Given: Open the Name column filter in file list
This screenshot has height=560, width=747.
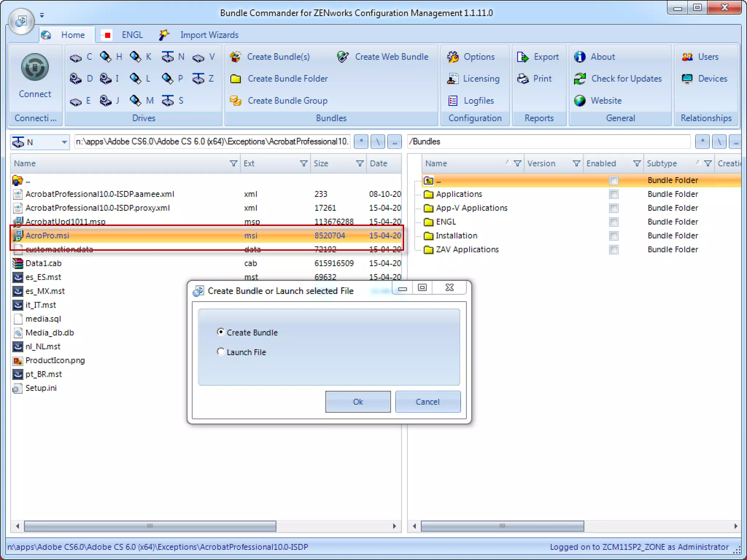Looking at the screenshot, I should tap(233, 164).
